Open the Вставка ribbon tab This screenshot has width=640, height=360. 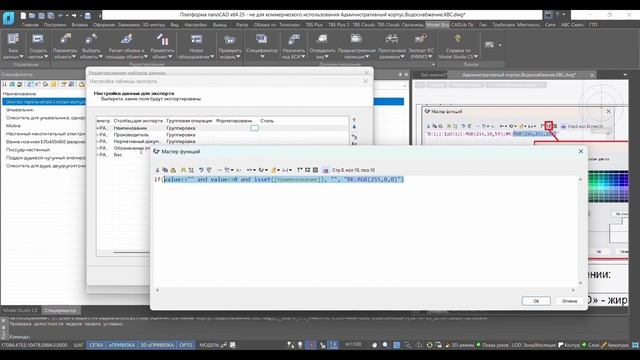click(80, 25)
